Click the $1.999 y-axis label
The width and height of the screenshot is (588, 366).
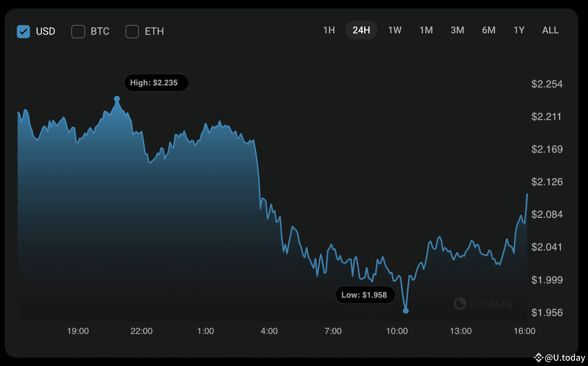point(547,280)
